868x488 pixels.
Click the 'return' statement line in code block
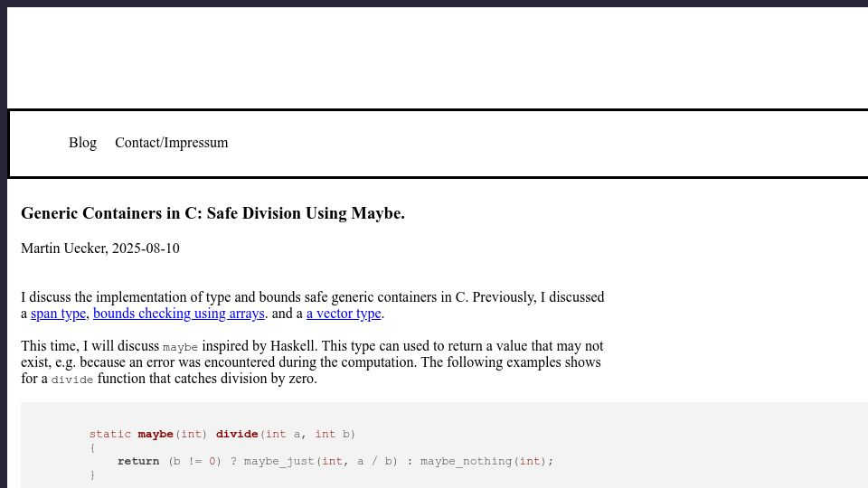click(335, 462)
